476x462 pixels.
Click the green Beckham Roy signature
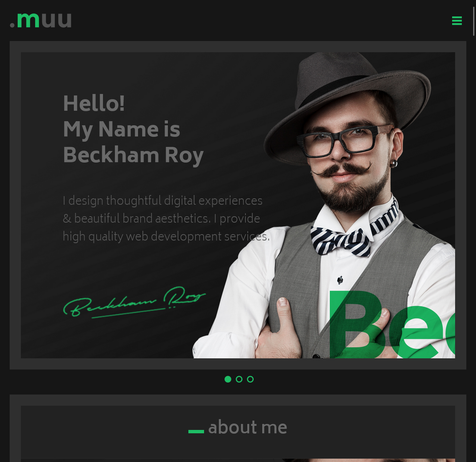tap(134, 302)
